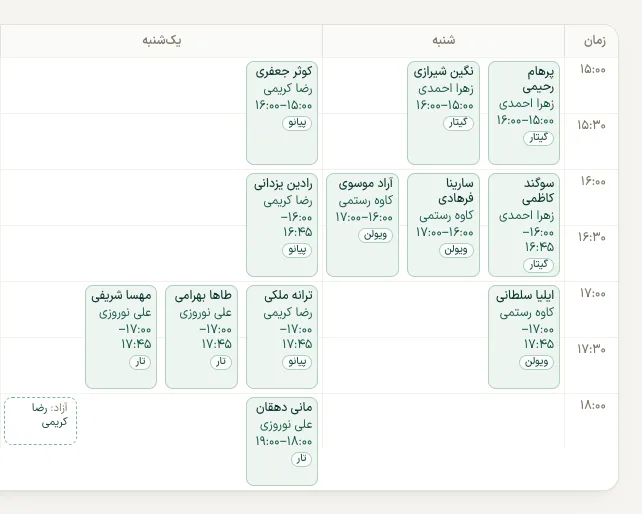The width and height of the screenshot is (642, 514).
Task: Select ترانه ملکی lesson card
Action: click(282, 337)
